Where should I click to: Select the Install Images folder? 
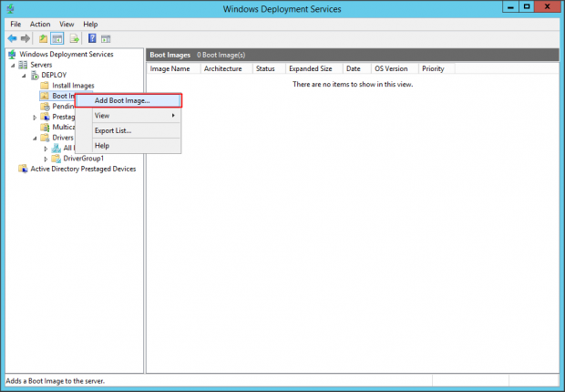(72, 86)
